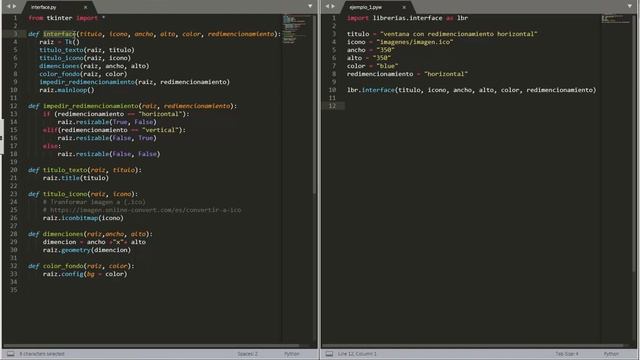640x360 pixels.
Task: Click 'Line 12, Column 1' in the status bar
Action: (357, 354)
